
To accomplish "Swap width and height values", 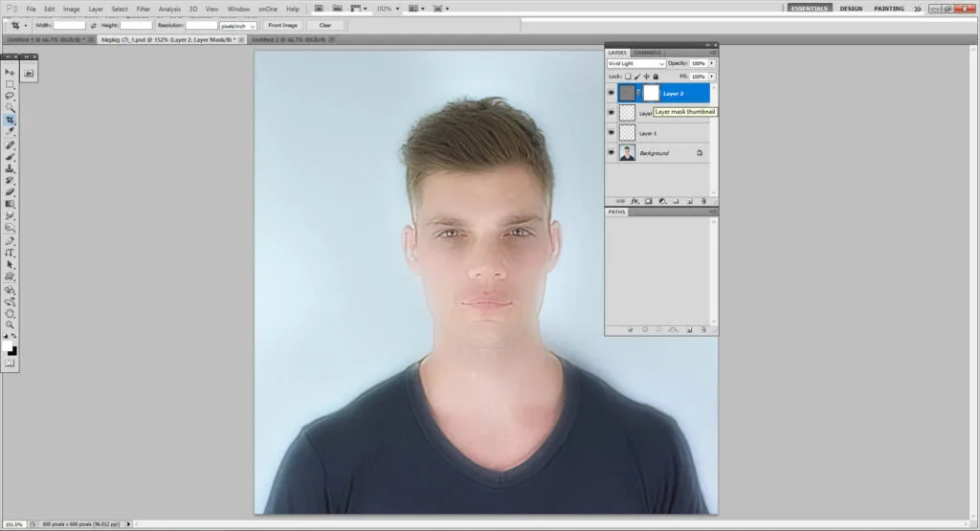I will tap(93, 26).
